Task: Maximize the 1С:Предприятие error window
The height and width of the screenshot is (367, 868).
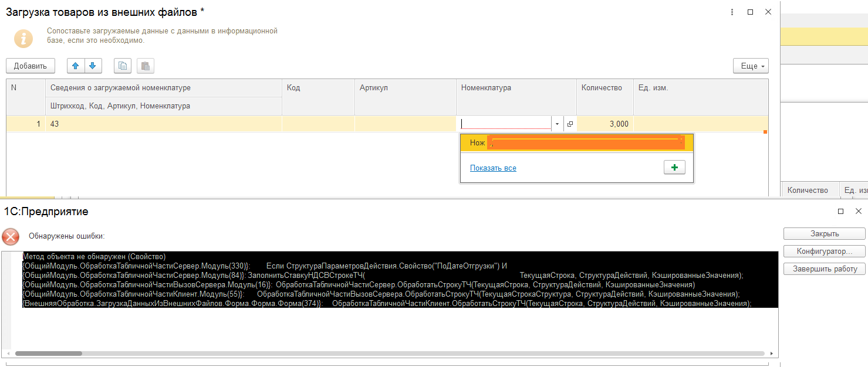Action: (840, 211)
